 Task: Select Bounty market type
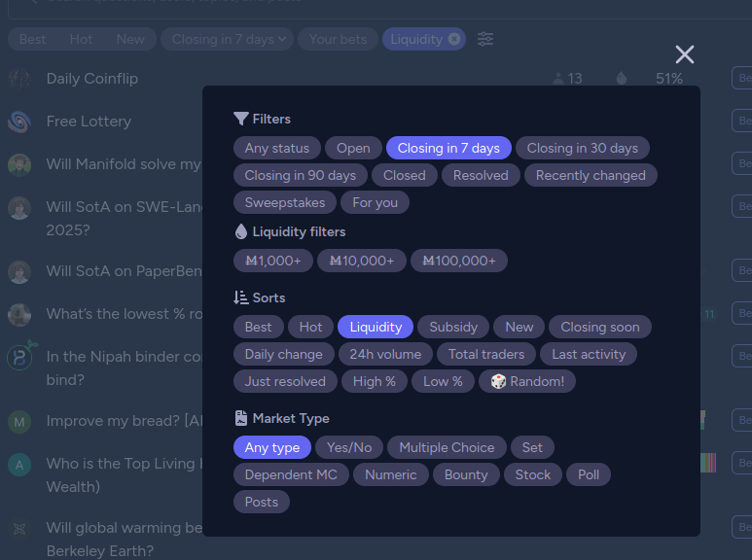(466, 475)
